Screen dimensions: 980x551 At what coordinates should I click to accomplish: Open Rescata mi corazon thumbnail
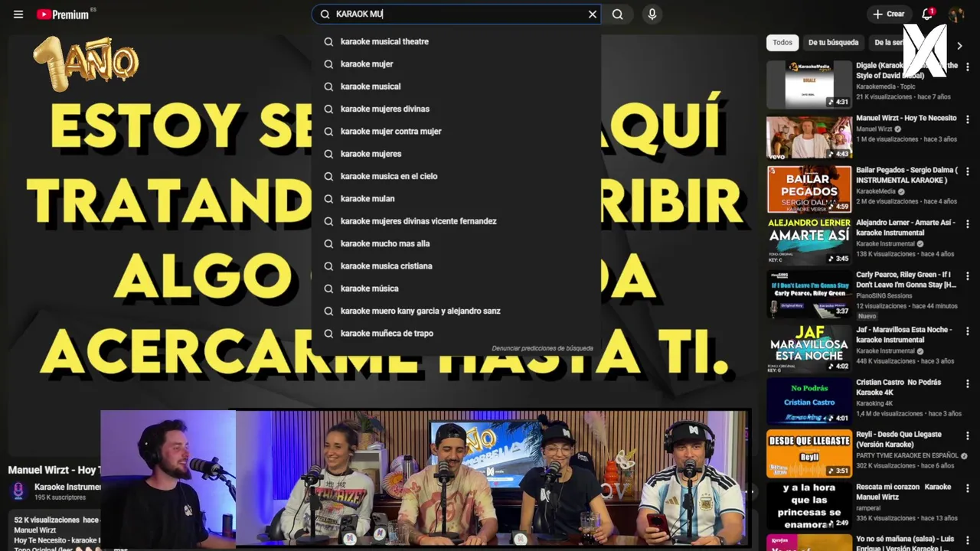coord(809,506)
